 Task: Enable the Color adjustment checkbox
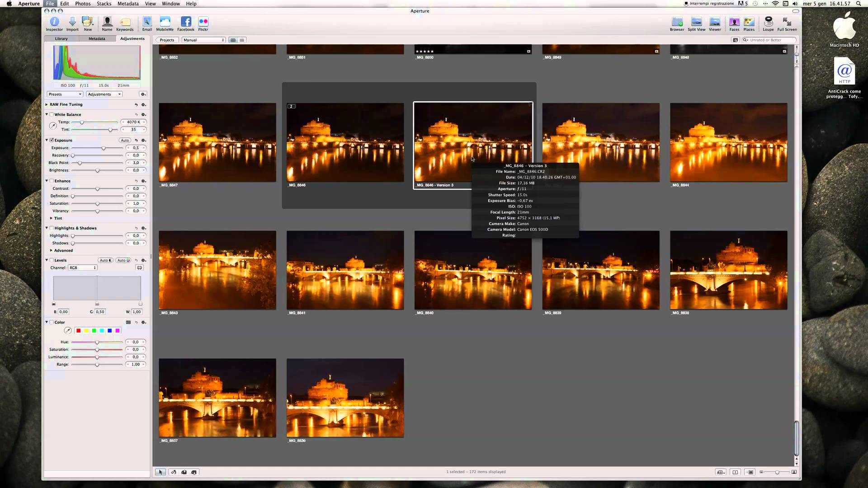52,323
